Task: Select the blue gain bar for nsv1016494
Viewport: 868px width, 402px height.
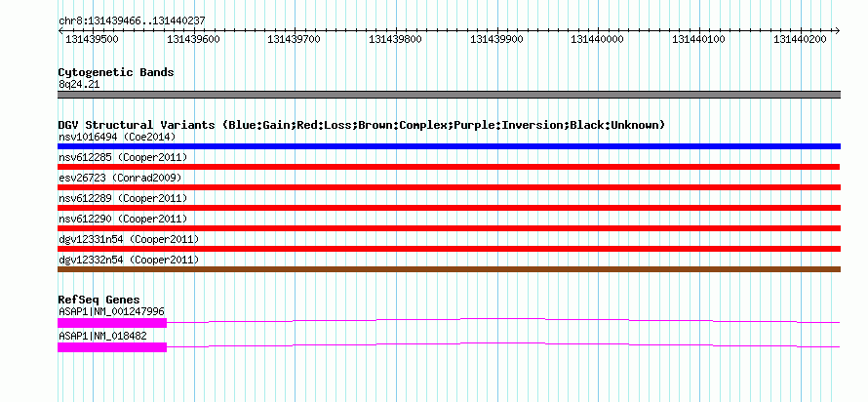Action: tap(449, 146)
